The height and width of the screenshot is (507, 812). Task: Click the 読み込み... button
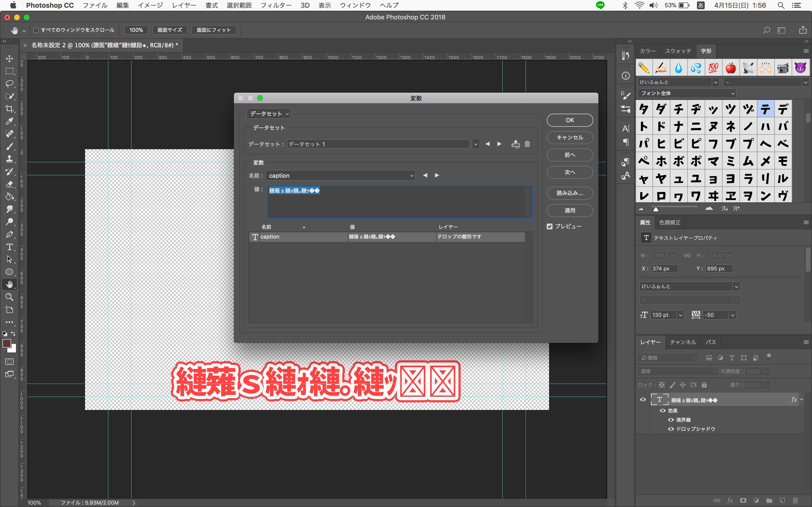(569, 193)
